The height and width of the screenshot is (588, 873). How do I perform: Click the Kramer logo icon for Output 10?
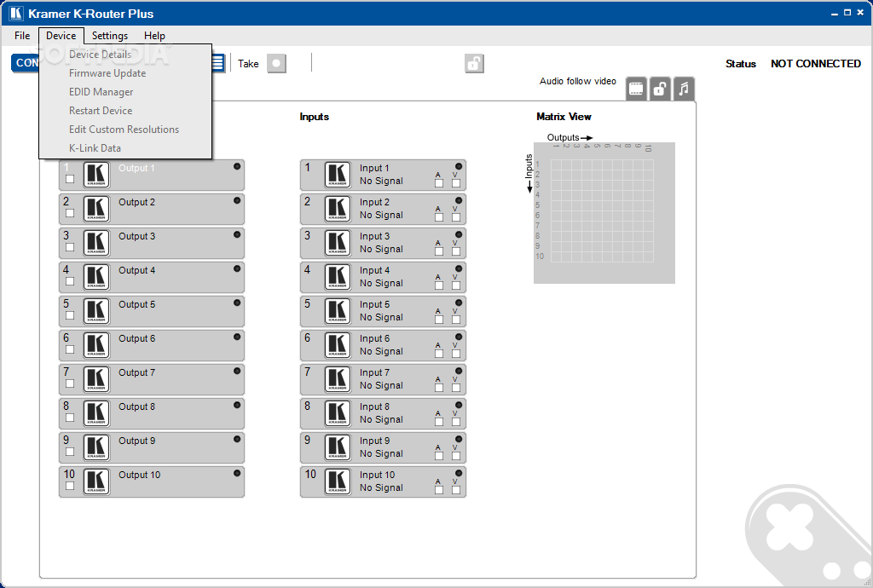pyautogui.click(x=96, y=481)
